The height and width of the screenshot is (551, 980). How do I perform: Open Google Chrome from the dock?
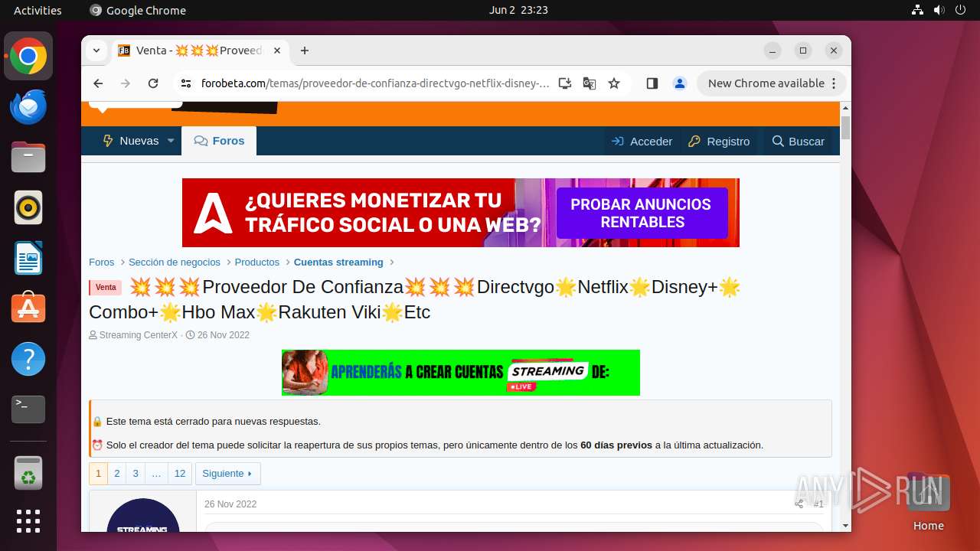coord(28,57)
